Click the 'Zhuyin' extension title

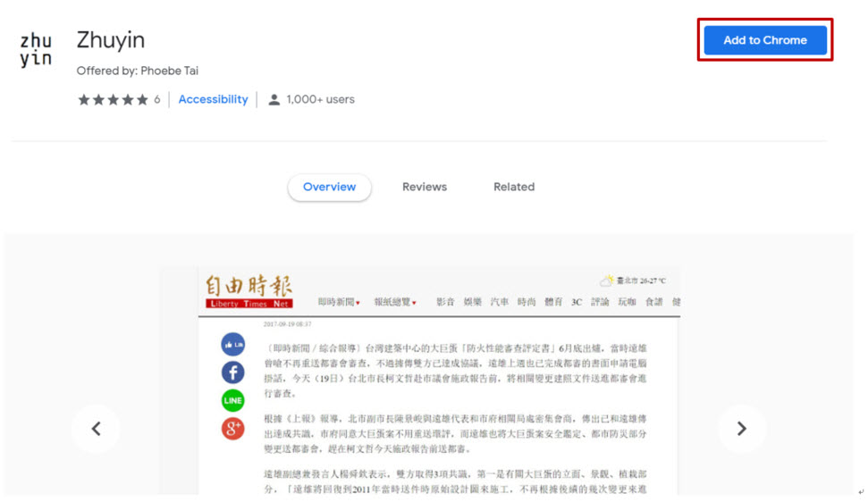pos(111,40)
